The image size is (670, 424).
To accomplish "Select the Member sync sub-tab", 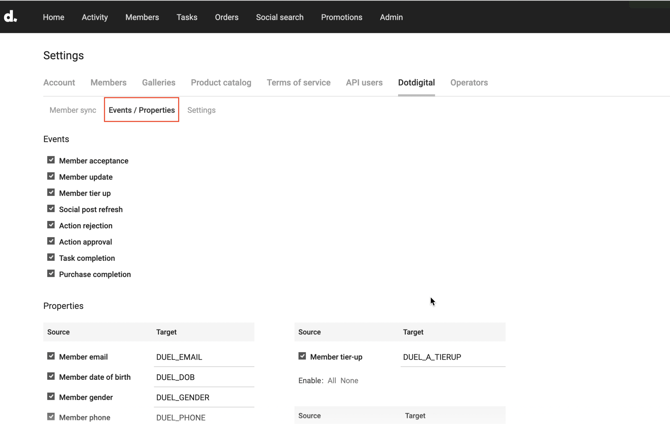I will tap(73, 110).
